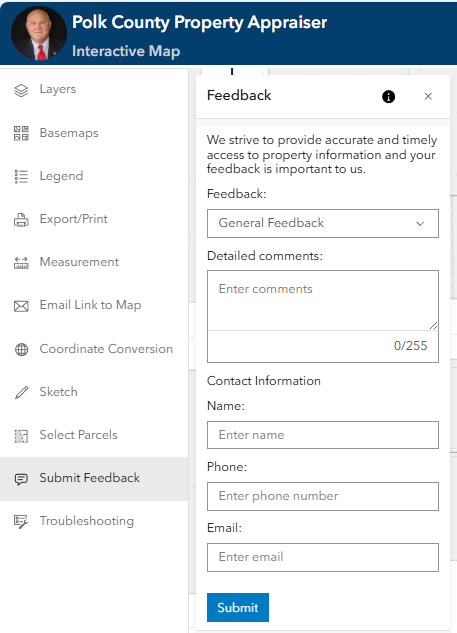Click the Submit Feedback speech bubble icon

click(21, 479)
